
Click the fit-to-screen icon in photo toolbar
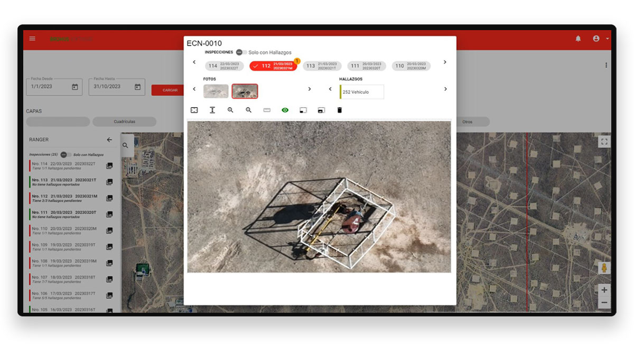tap(194, 110)
